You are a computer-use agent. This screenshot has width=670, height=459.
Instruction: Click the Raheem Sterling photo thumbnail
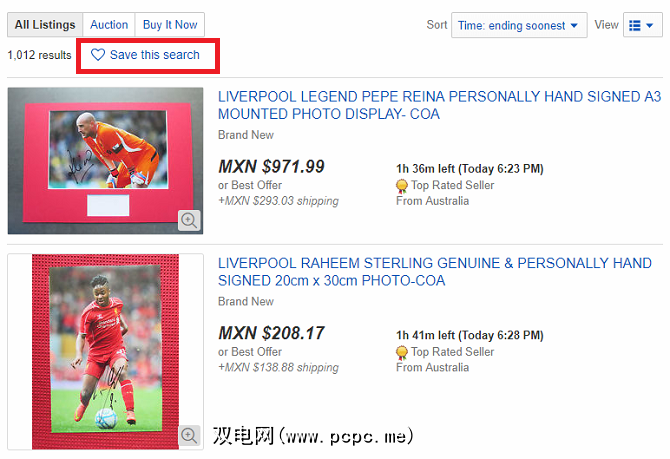pyautogui.click(x=105, y=352)
